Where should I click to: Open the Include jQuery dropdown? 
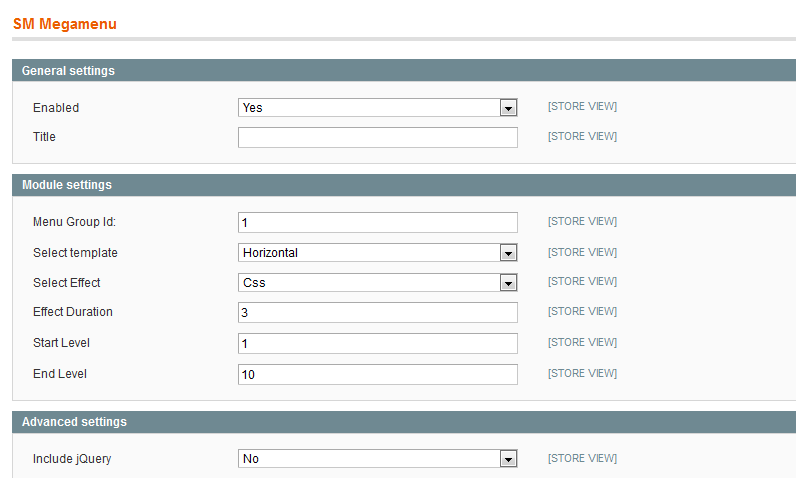click(x=377, y=459)
